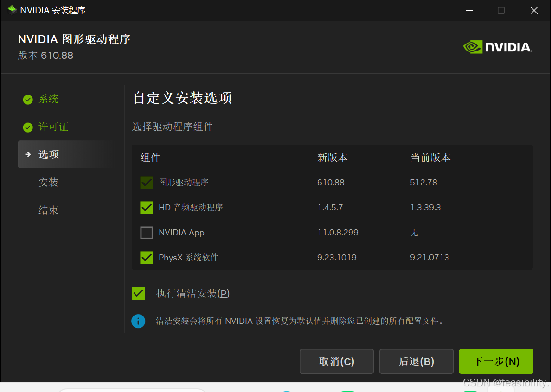This screenshot has height=392, width=551.
Task: Click the green checkmark icon beside 许可证
Action: 28,127
